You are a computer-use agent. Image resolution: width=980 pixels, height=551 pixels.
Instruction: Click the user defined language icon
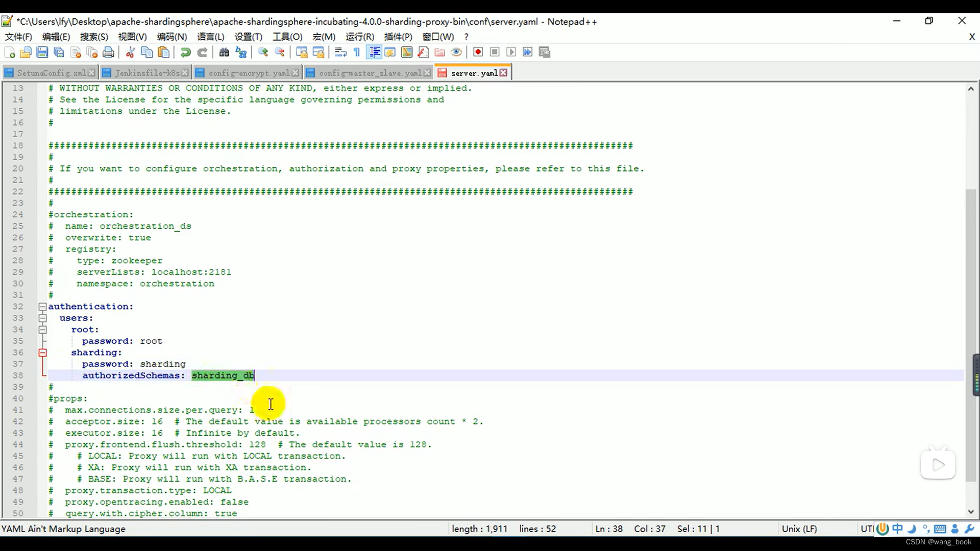tap(390, 52)
